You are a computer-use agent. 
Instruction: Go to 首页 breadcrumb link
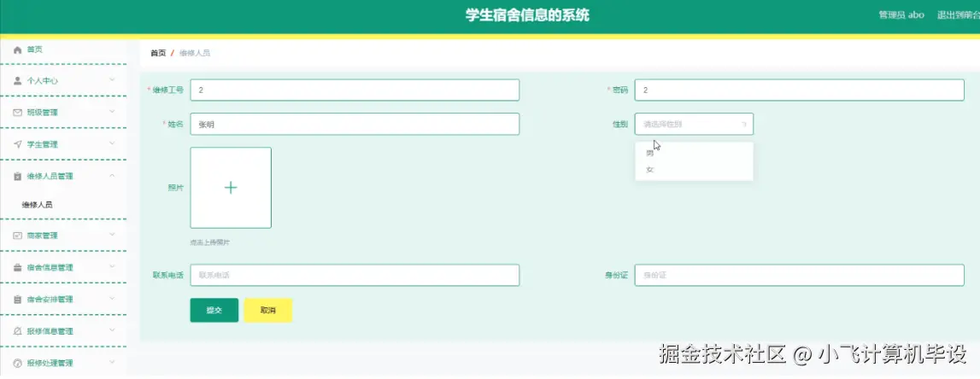click(158, 53)
